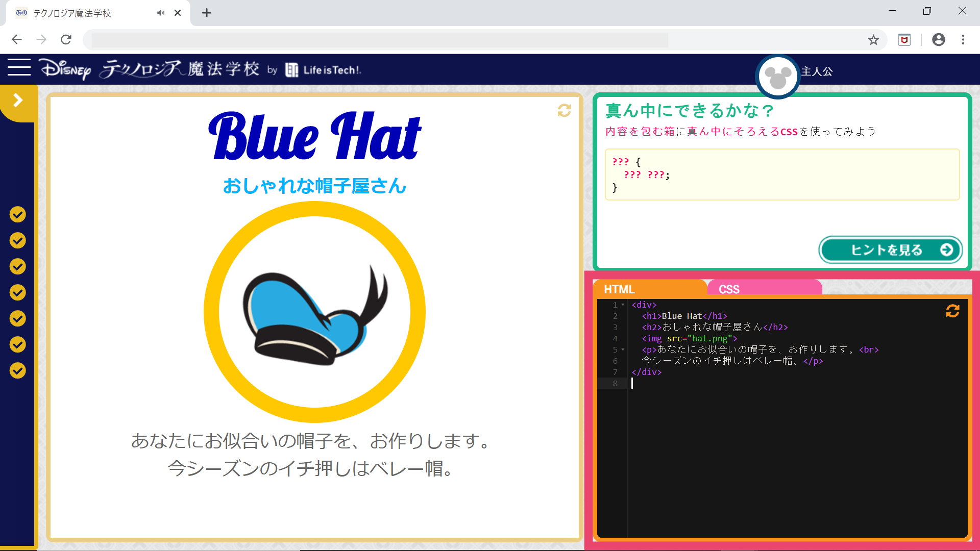Click the closing /div code line
Viewport: 980px width, 551px height.
(646, 372)
